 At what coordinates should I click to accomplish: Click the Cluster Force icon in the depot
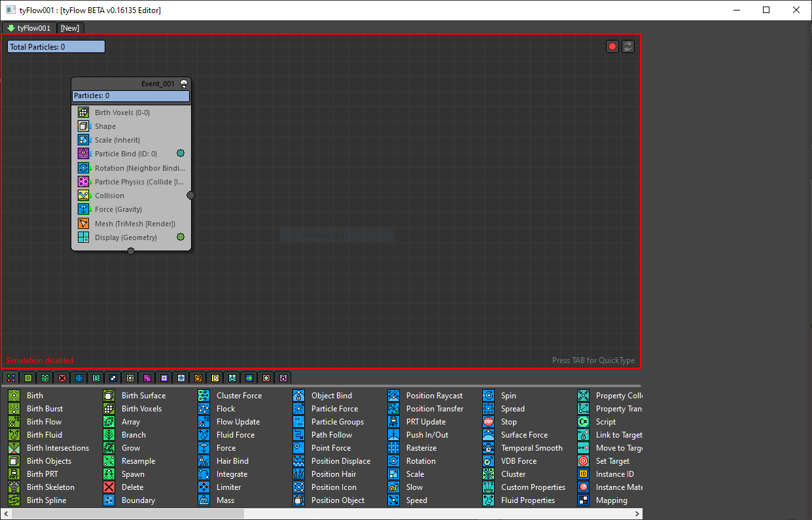204,396
